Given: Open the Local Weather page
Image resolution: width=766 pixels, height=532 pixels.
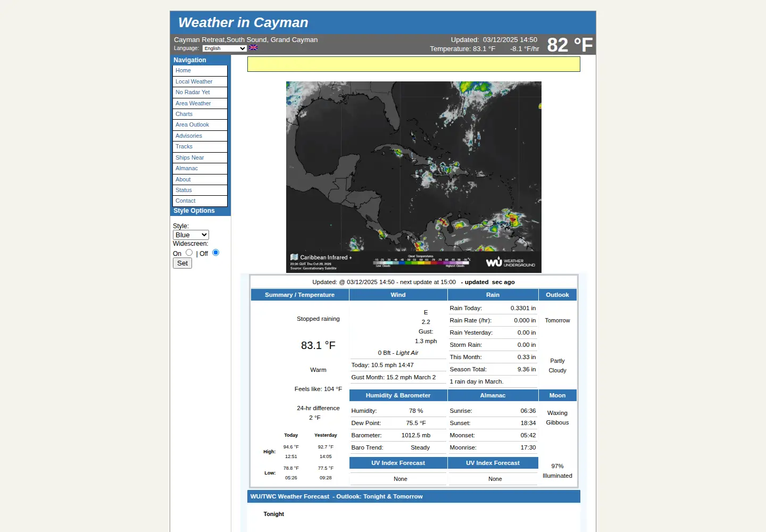Looking at the screenshot, I should pos(200,82).
